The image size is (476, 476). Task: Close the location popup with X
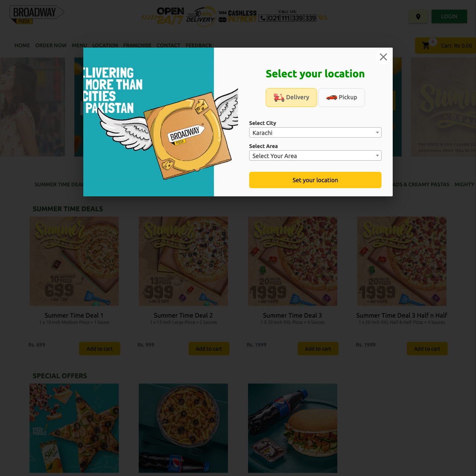[x=383, y=57]
